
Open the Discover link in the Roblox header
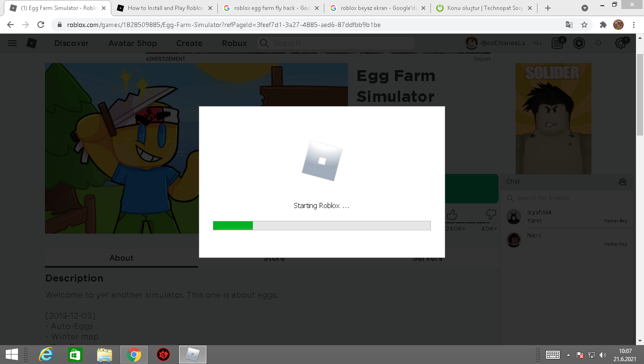tap(72, 43)
